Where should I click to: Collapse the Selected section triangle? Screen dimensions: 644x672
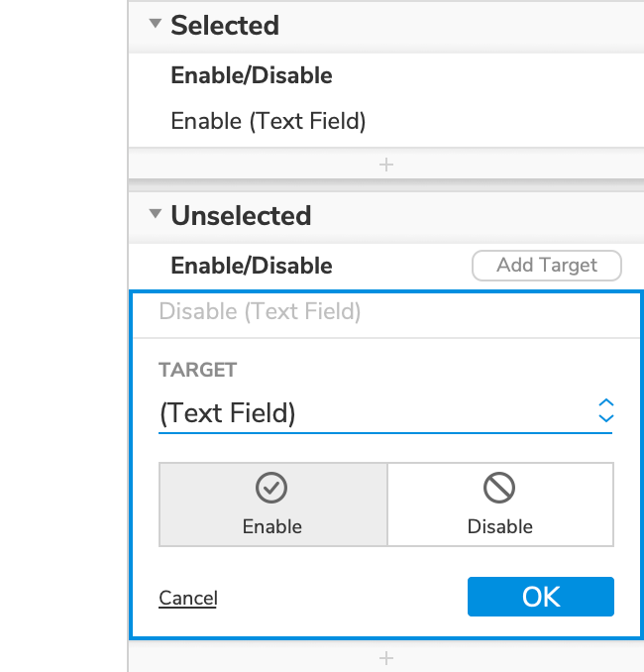pos(155,25)
